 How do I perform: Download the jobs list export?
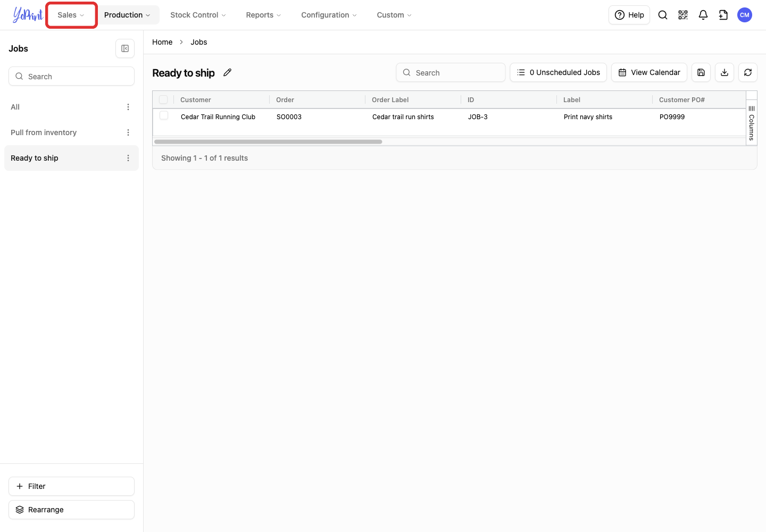point(725,72)
